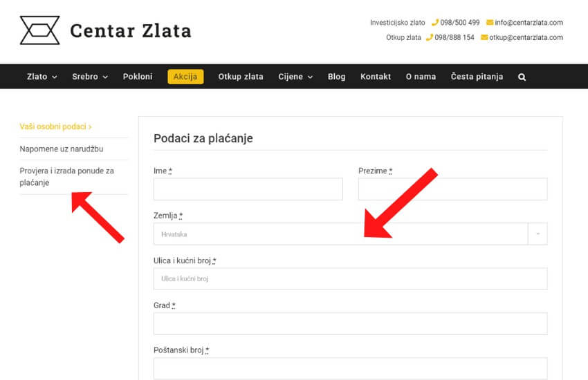Open the search magnifier icon in navbar
588x380 pixels.
pyautogui.click(x=522, y=77)
